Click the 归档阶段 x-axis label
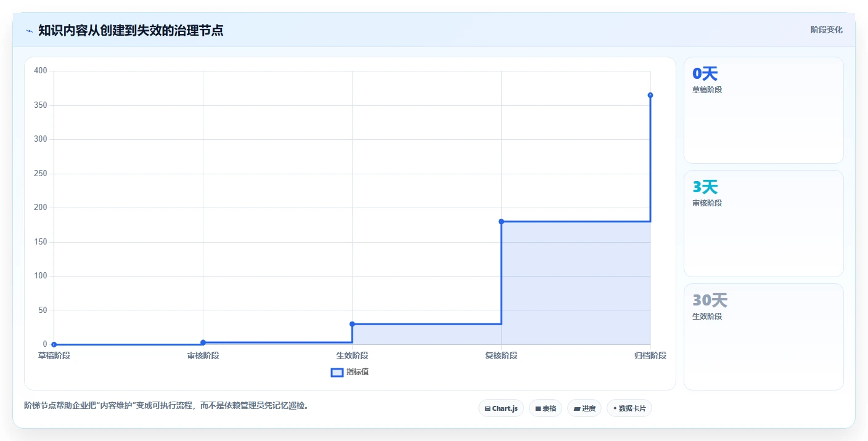868x441 pixels. pyautogui.click(x=650, y=355)
